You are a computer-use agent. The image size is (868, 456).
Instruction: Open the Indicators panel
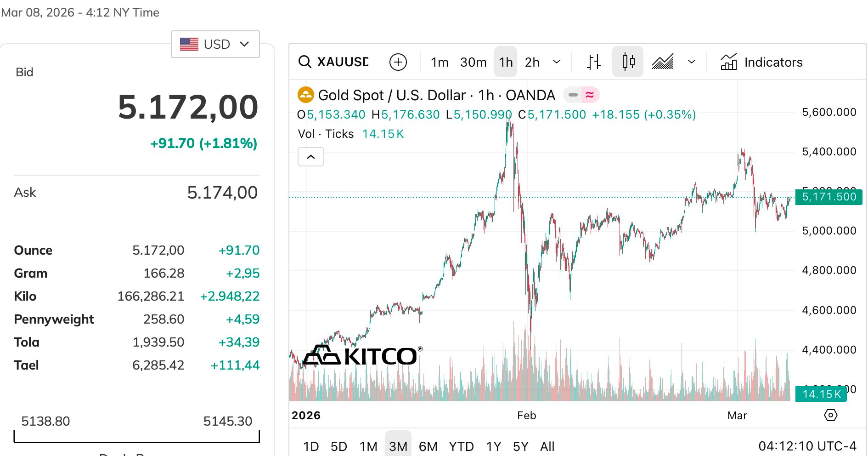(x=762, y=62)
